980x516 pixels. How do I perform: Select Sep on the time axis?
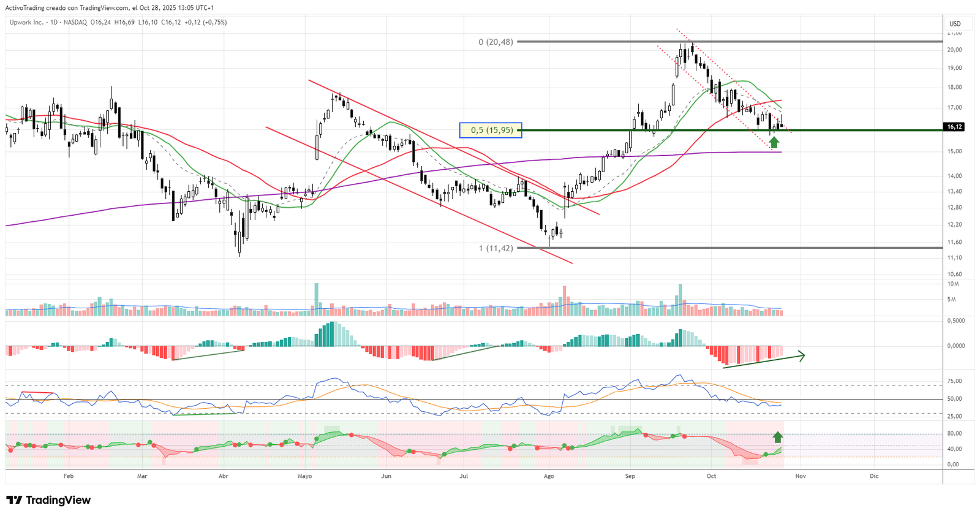(630, 476)
